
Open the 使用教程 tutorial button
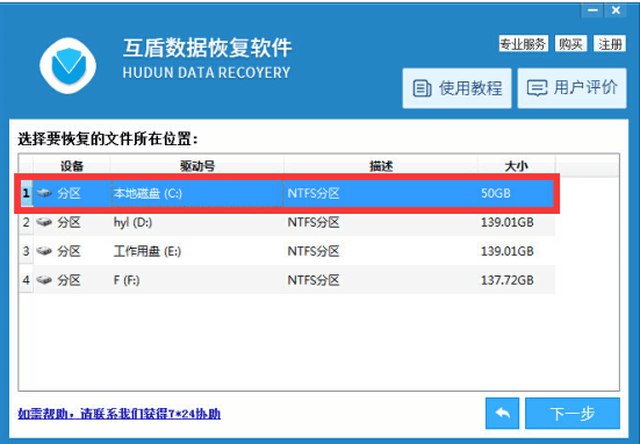click(x=457, y=88)
